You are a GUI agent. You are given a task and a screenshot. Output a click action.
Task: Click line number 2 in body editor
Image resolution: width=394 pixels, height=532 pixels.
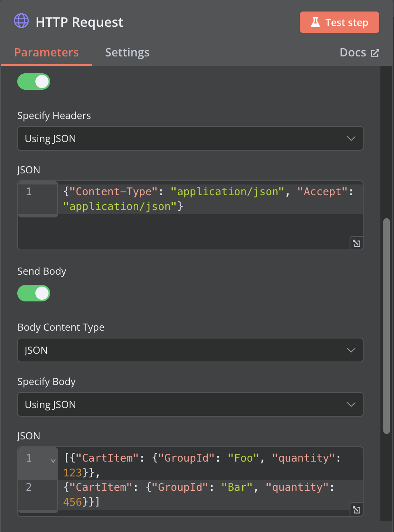coord(29,487)
